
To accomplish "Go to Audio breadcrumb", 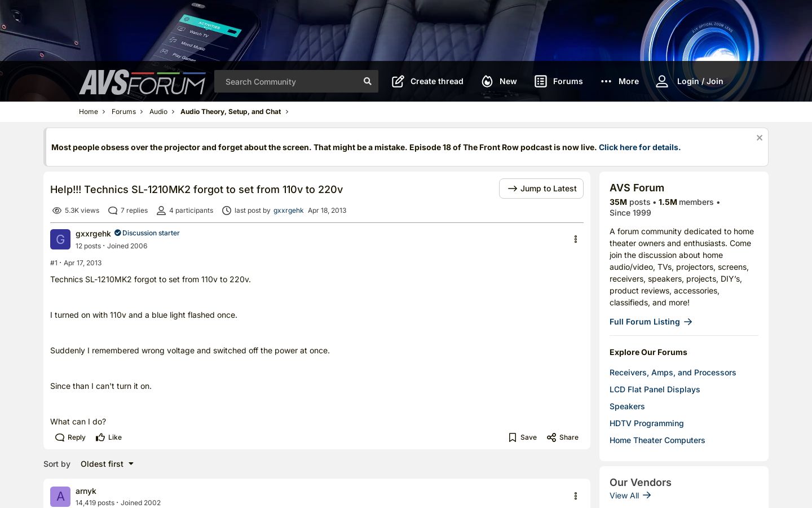I will [x=158, y=112].
